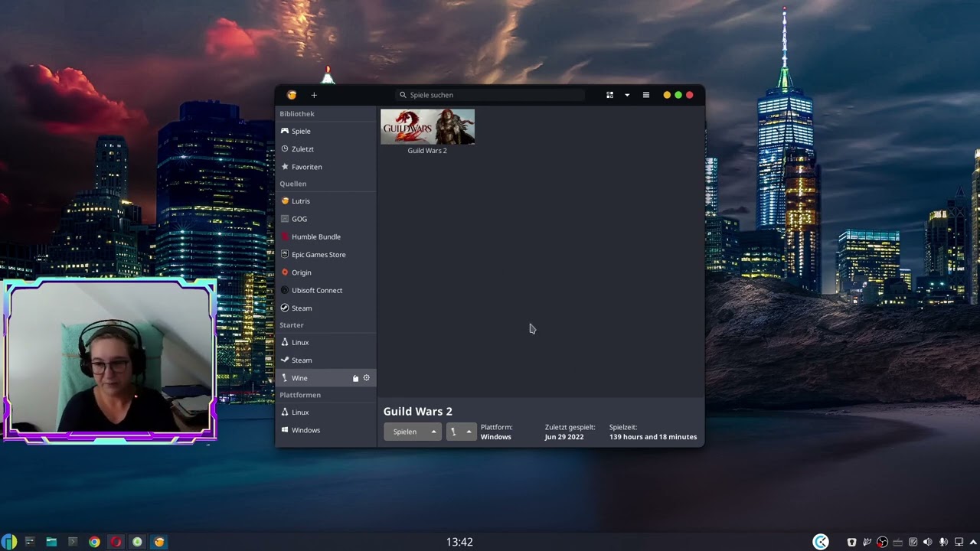Open the Manjaro application launcher
The width and height of the screenshot is (980, 551).
[x=9, y=542]
